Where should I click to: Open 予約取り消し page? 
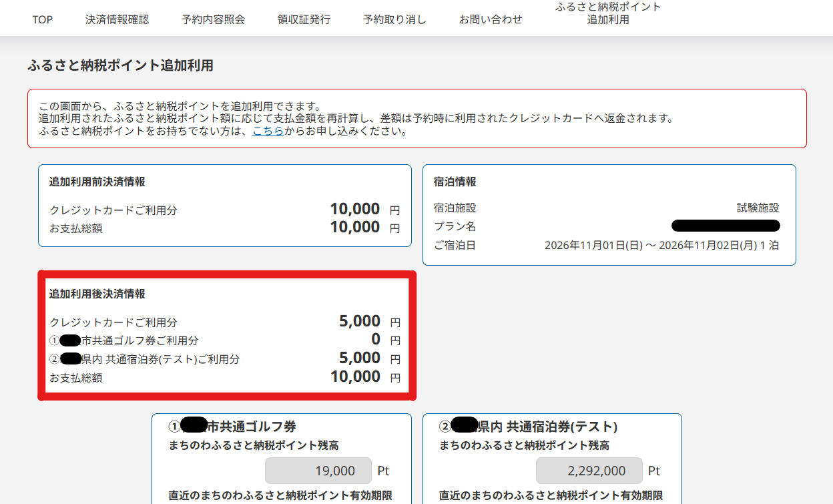[394, 19]
